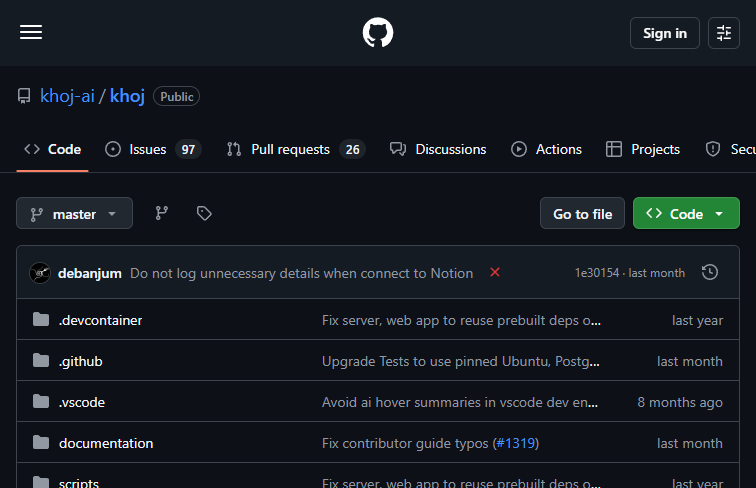
Task: Open the documentation folder
Action: pyautogui.click(x=106, y=444)
